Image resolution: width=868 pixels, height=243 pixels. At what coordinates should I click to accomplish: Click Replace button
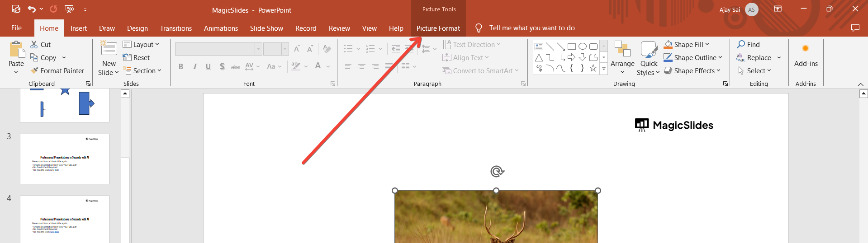pyautogui.click(x=754, y=57)
